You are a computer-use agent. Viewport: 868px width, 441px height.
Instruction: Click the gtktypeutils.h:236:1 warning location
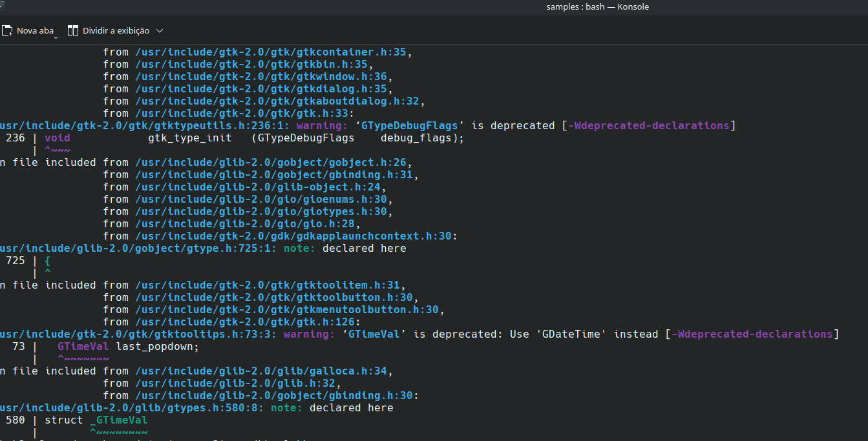coord(145,126)
